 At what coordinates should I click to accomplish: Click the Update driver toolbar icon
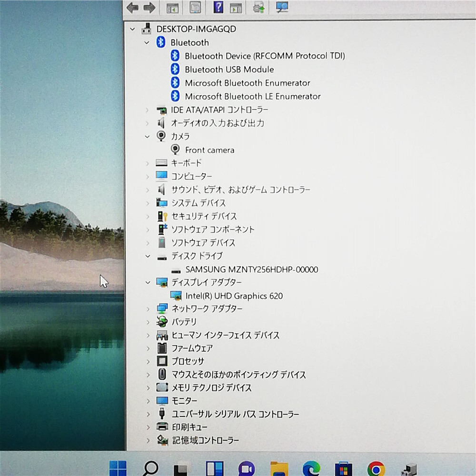[x=258, y=7]
